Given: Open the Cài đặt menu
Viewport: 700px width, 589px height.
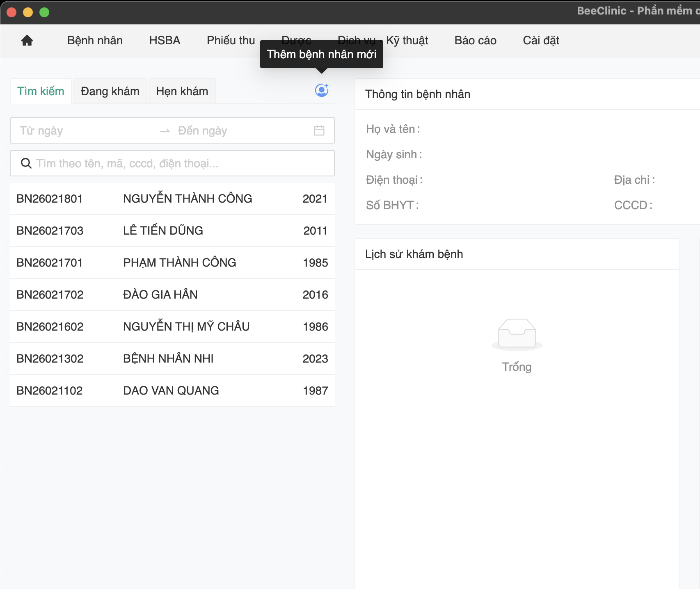Looking at the screenshot, I should [x=541, y=41].
